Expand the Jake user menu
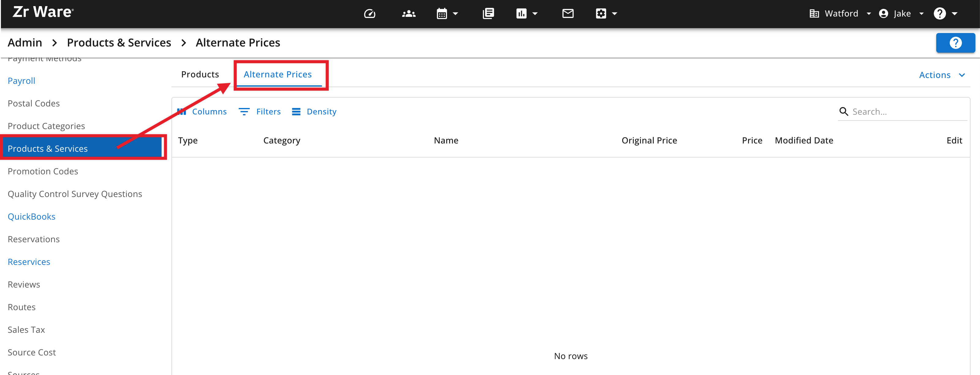The width and height of the screenshot is (980, 375). [x=901, y=14]
